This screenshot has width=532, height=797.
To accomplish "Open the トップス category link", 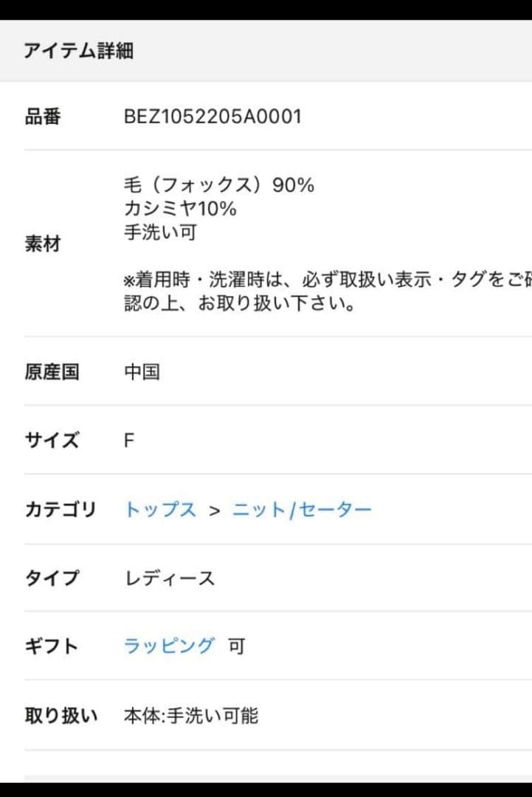I will pos(160,509).
